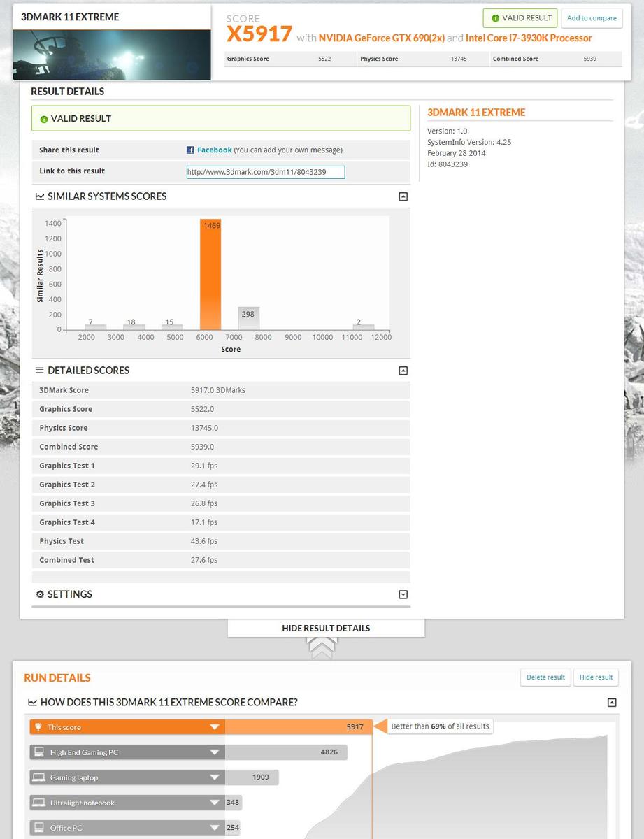The width and height of the screenshot is (644, 839).
Task: Click the Valid Result button at top
Action: [520, 18]
